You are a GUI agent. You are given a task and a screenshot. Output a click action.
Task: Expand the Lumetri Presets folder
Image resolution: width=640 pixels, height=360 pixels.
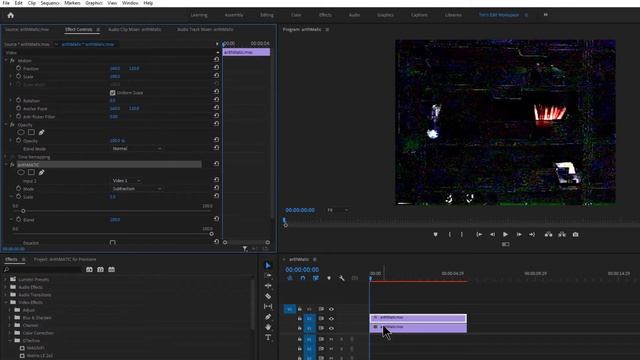click(x=6, y=279)
